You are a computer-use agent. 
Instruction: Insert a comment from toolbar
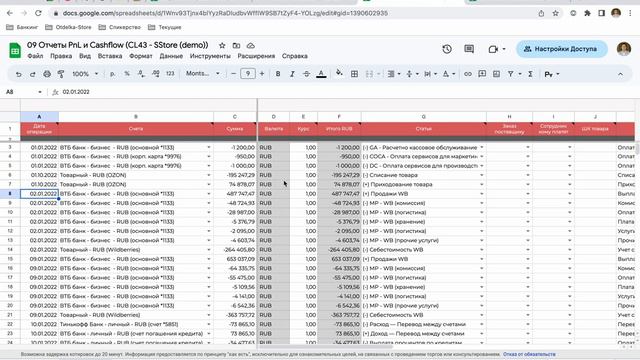[482, 74]
